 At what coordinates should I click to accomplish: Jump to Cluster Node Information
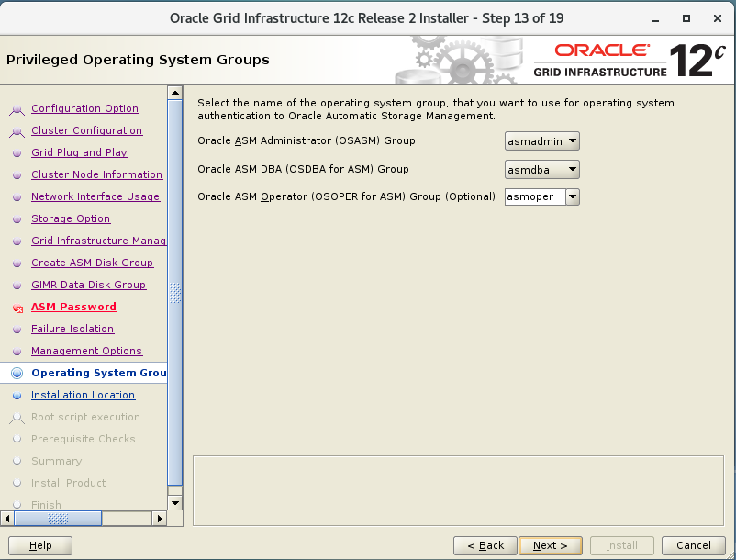[96, 174]
